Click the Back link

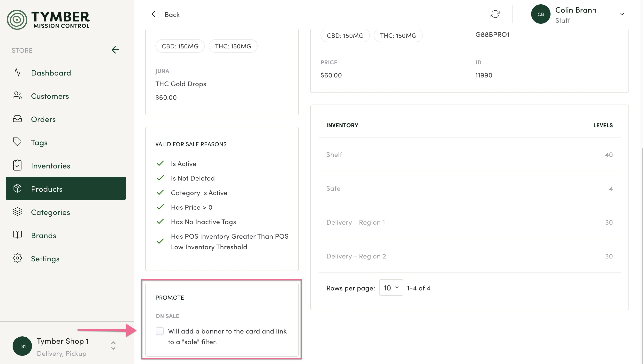click(x=166, y=15)
